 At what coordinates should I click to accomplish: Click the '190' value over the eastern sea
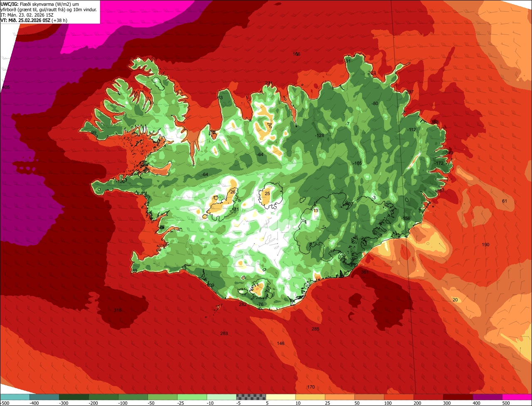(485, 245)
